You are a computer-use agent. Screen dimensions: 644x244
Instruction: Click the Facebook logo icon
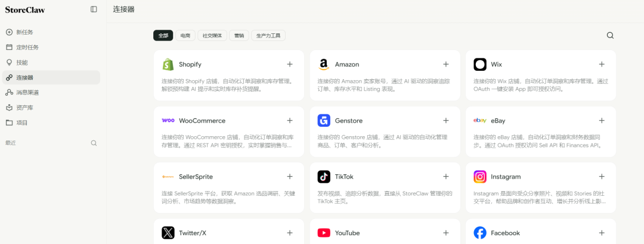(479, 233)
